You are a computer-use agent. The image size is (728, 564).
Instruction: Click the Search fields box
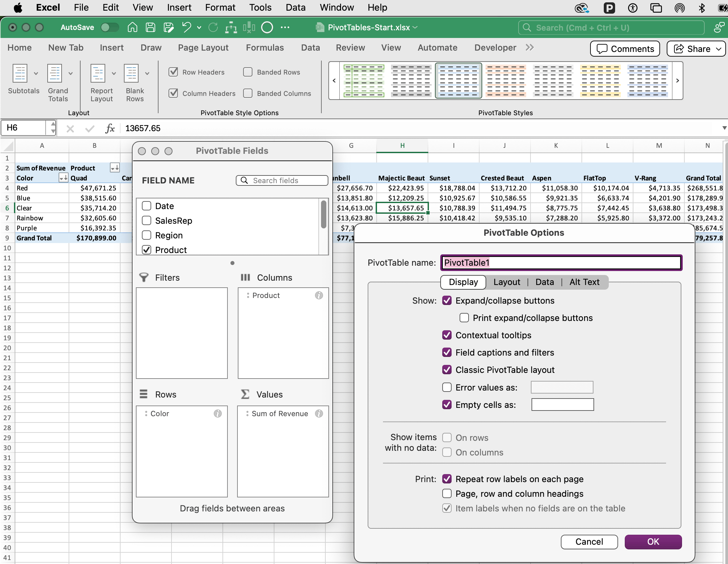pyautogui.click(x=282, y=180)
